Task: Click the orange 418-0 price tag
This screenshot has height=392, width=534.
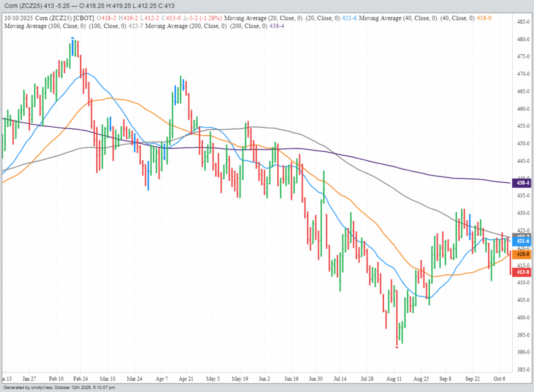Action: click(523, 255)
